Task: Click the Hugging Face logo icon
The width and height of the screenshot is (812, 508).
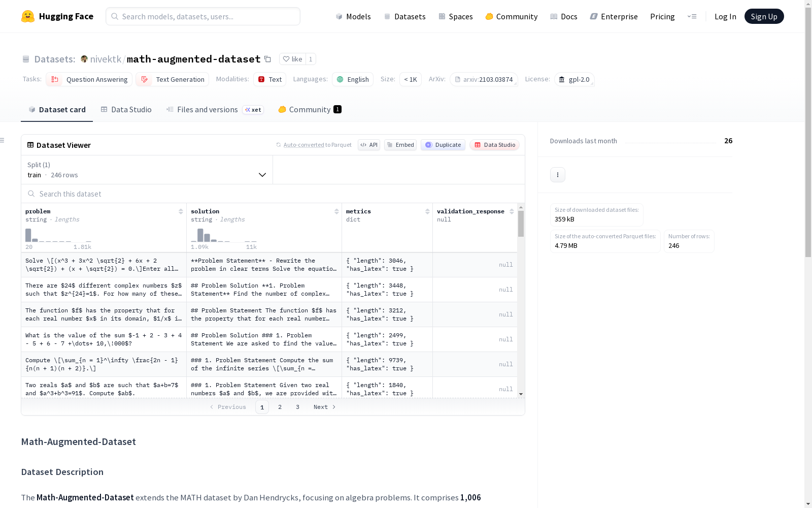Action: (28, 16)
